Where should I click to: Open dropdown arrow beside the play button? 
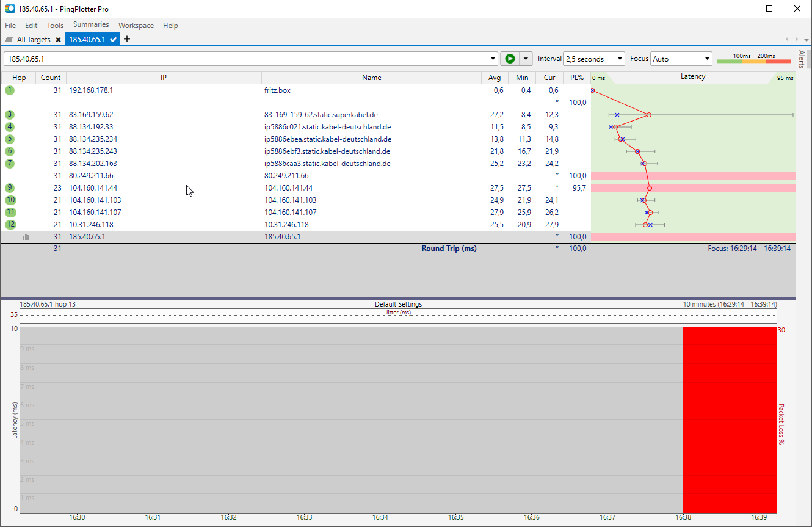pyautogui.click(x=525, y=59)
